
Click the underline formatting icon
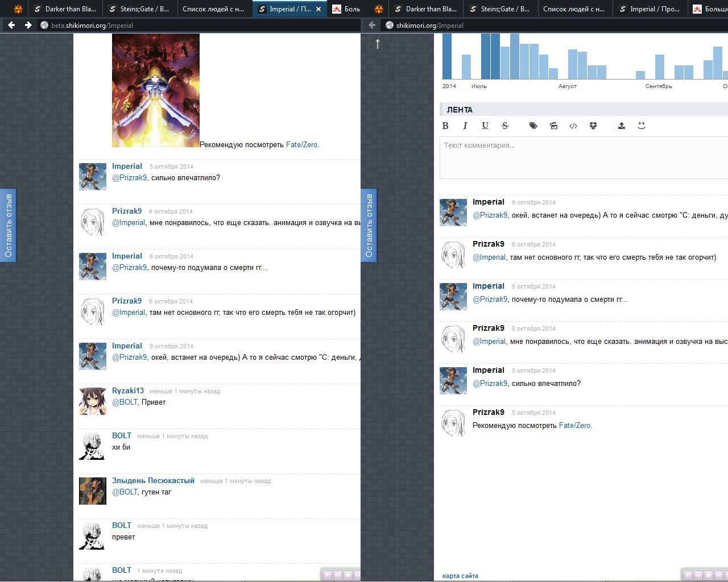click(485, 126)
